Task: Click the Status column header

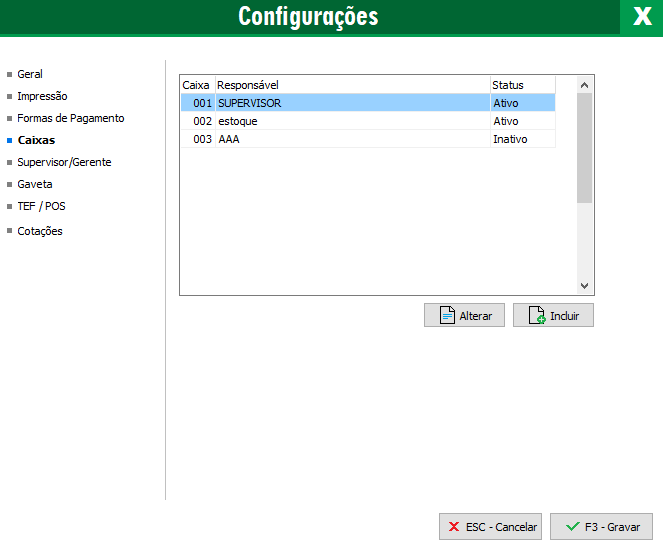Action: [x=521, y=85]
